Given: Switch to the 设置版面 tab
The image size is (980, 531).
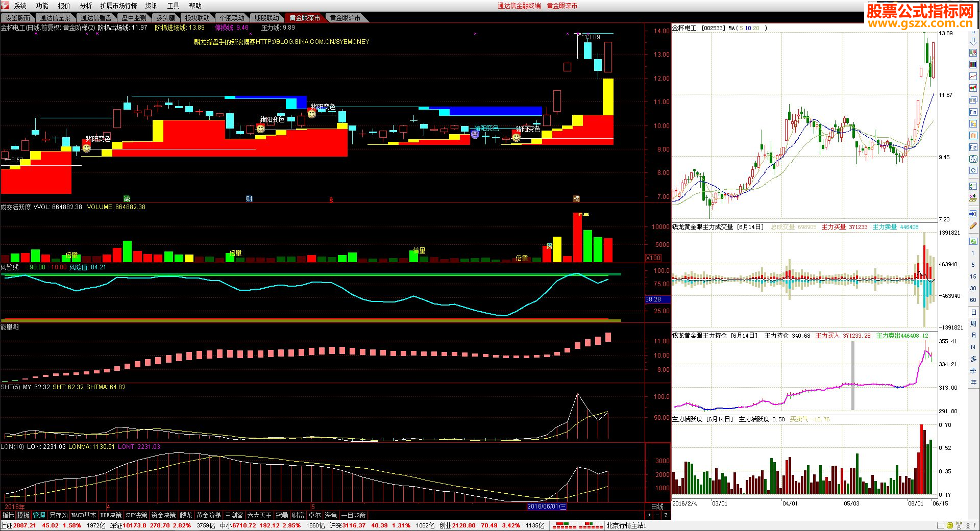Looking at the screenshot, I should click(18, 18).
